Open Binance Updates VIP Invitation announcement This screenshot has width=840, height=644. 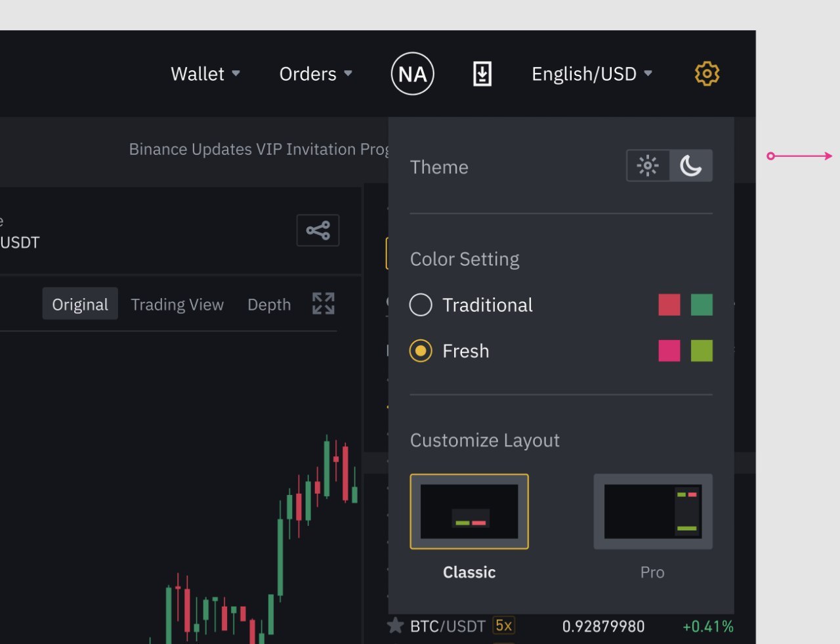(x=259, y=150)
